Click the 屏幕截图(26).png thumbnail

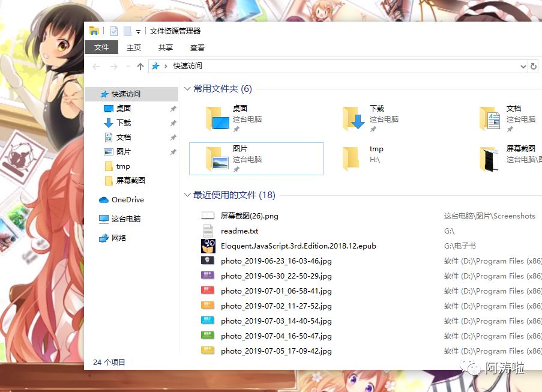[x=208, y=216]
